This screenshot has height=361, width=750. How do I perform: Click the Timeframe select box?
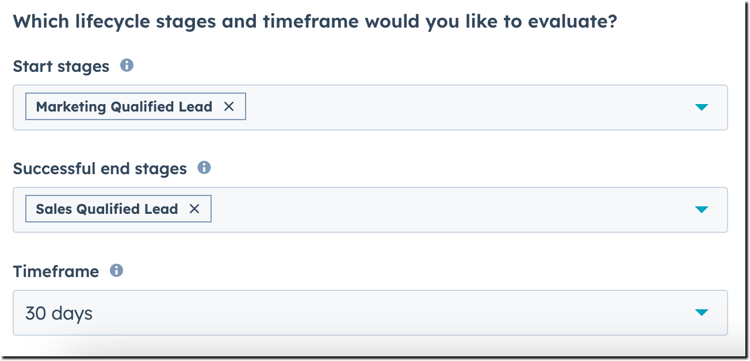370,312
